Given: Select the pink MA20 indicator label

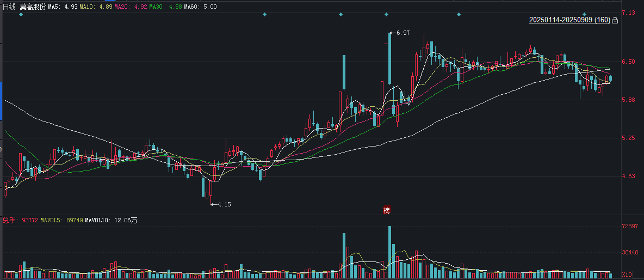Looking at the screenshot, I should [130, 7].
